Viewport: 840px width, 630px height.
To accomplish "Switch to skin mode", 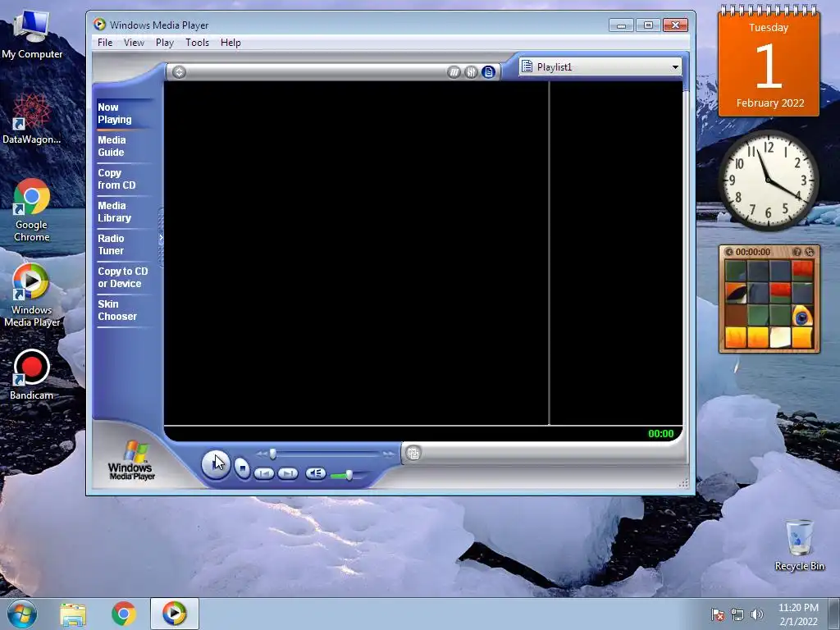I will coord(413,453).
